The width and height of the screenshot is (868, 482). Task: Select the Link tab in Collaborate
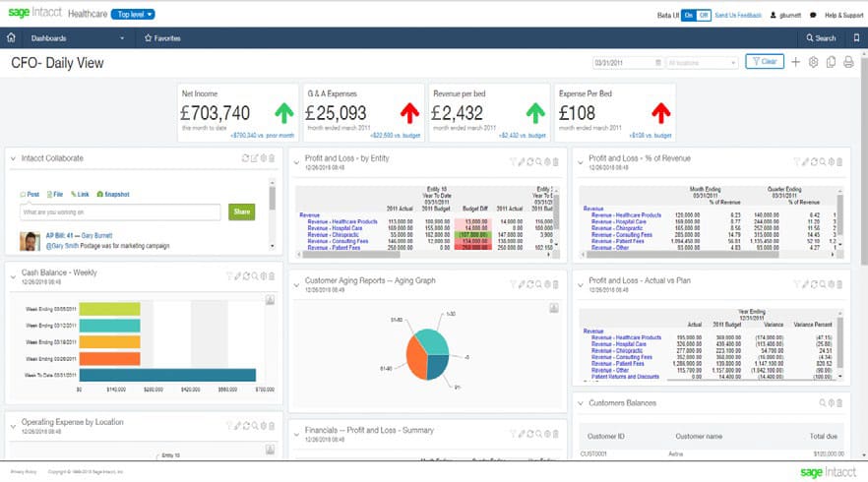(x=80, y=194)
